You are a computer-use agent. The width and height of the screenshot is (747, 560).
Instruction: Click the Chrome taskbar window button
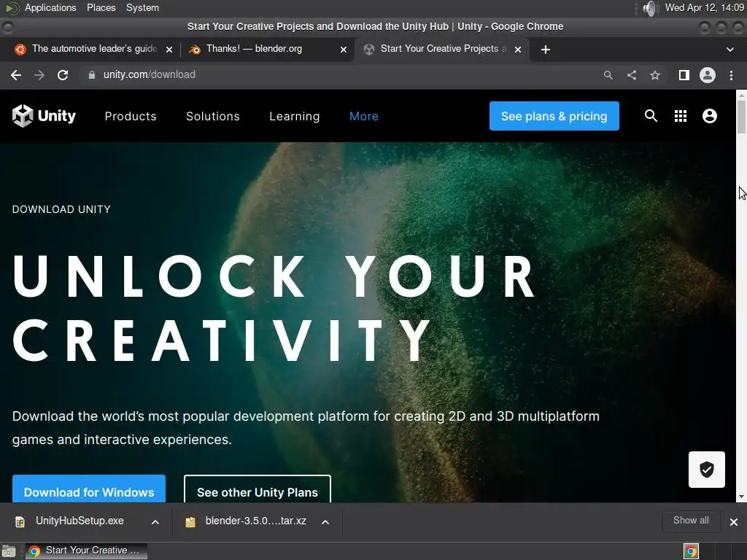86,551
